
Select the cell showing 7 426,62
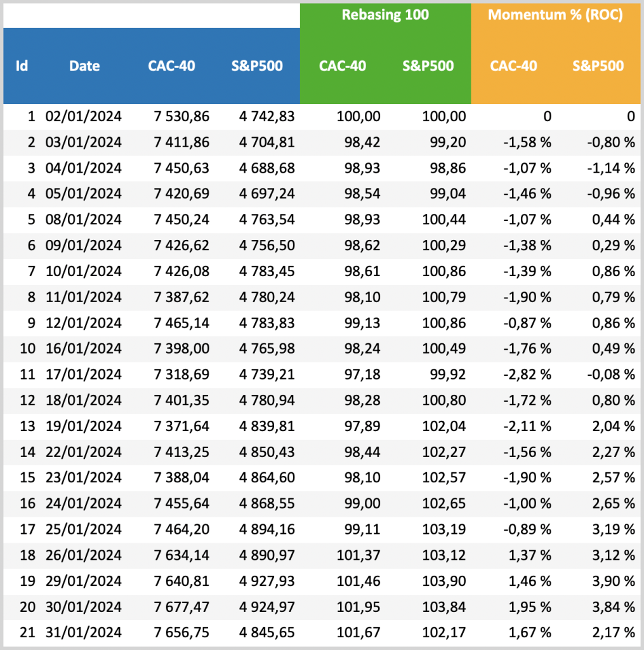coord(181,246)
